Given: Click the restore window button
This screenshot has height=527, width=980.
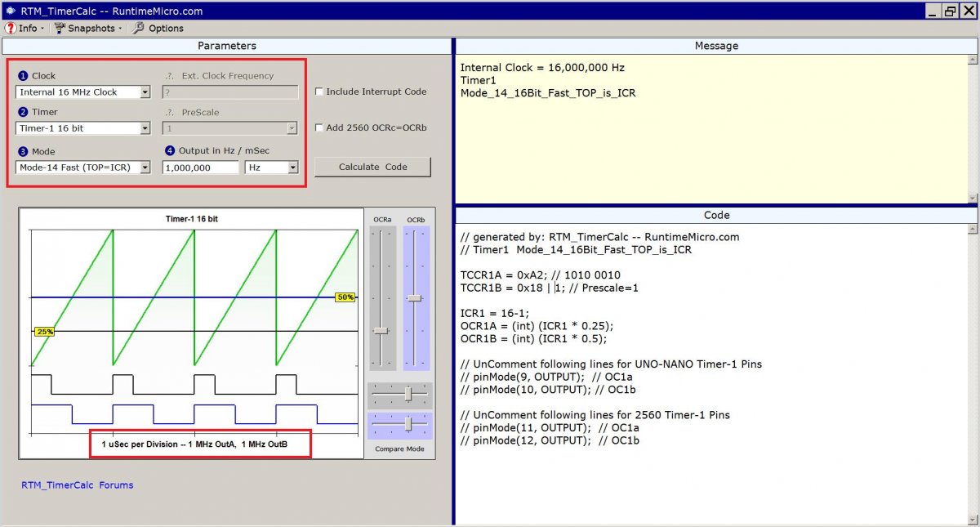Looking at the screenshot, I should (950, 11).
